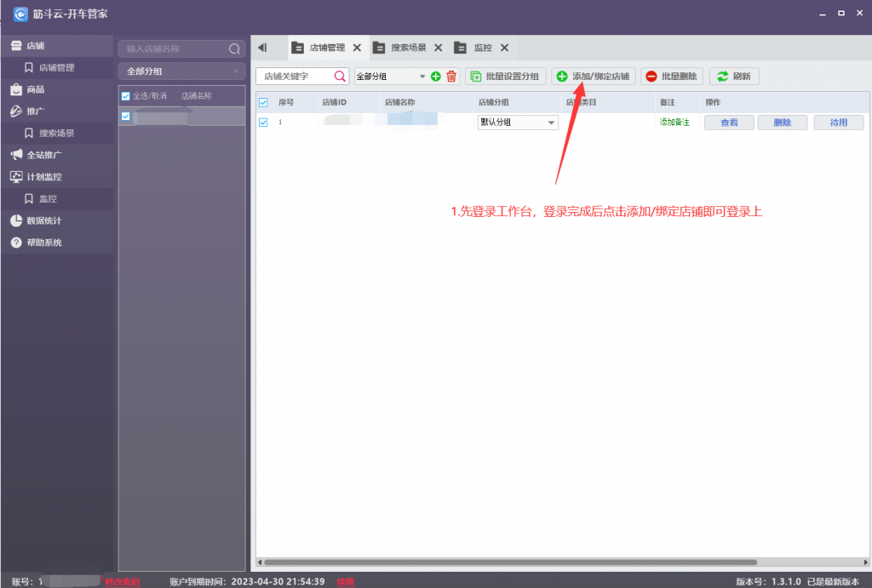Select 店铺管理 in the sidebar
This screenshot has width=872, height=588.
coord(57,68)
